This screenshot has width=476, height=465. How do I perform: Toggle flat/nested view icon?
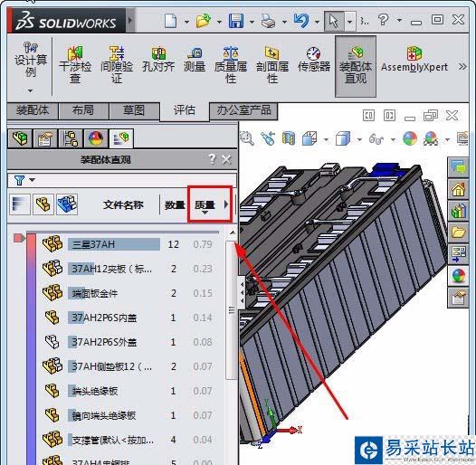tap(43, 204)
